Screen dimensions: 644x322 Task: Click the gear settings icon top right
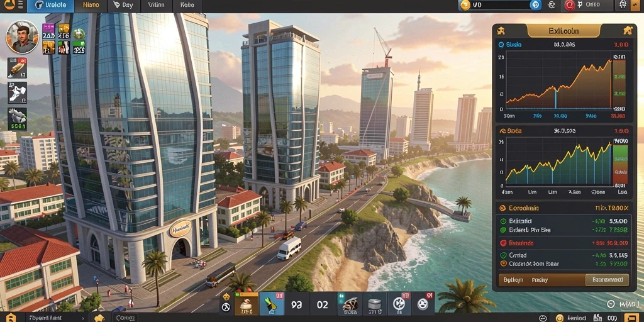[623, 5]
